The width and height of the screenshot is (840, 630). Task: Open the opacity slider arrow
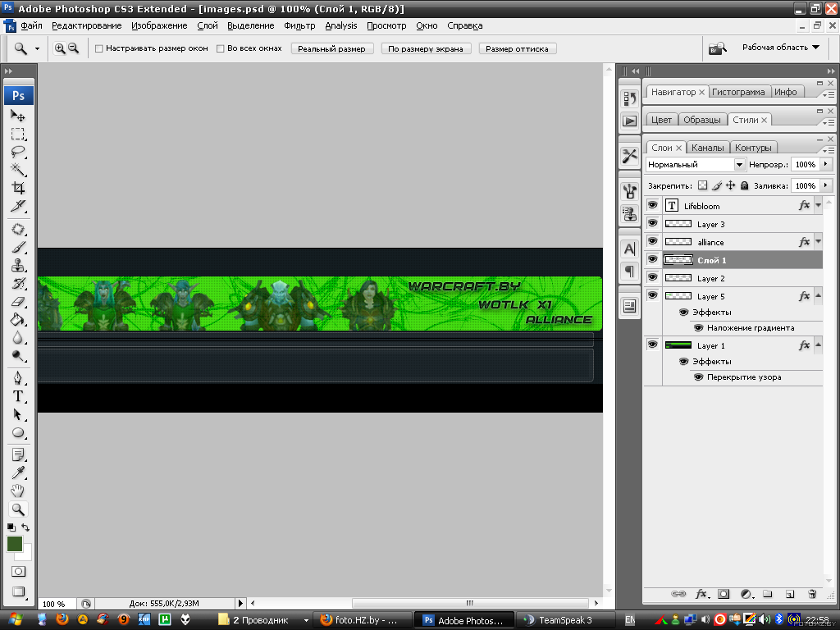point(826,164)
